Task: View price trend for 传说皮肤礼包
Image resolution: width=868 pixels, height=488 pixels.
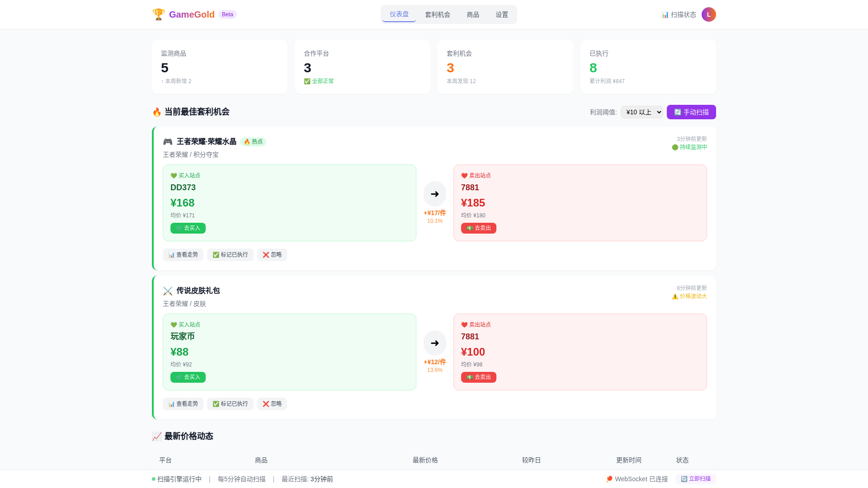Action: click(183, 404)
